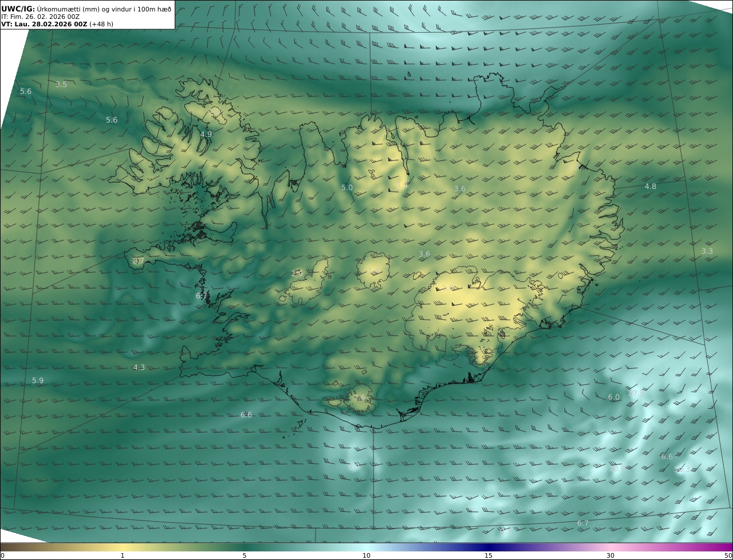Viewport: 733px width, 560px height.
Task: Select the 5.9 value at the left edge
Action: pyautogui.click(x=38, y=381)
